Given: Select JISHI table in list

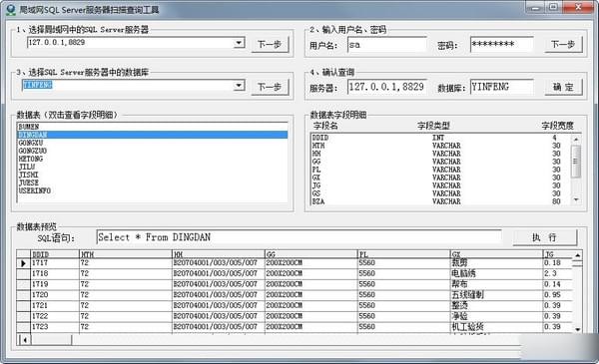Looking at the screenshot, I should (153, 175).
